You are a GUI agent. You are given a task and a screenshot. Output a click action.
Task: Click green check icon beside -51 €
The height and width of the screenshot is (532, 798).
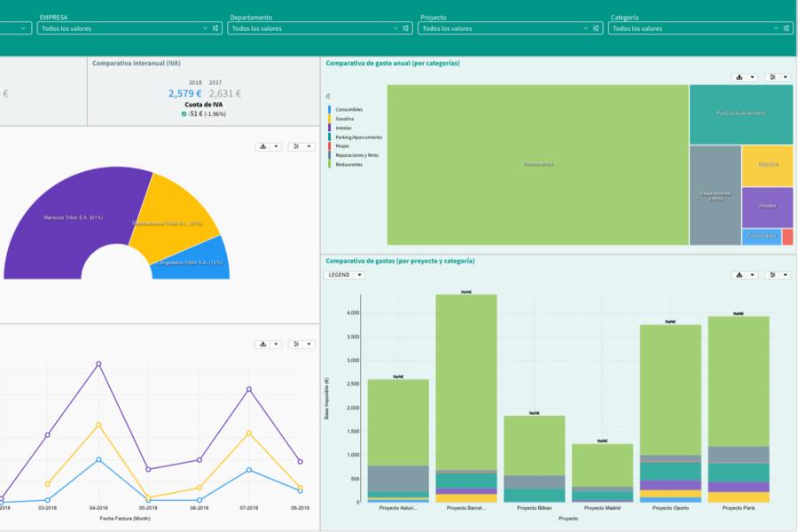tap(184, 114)
